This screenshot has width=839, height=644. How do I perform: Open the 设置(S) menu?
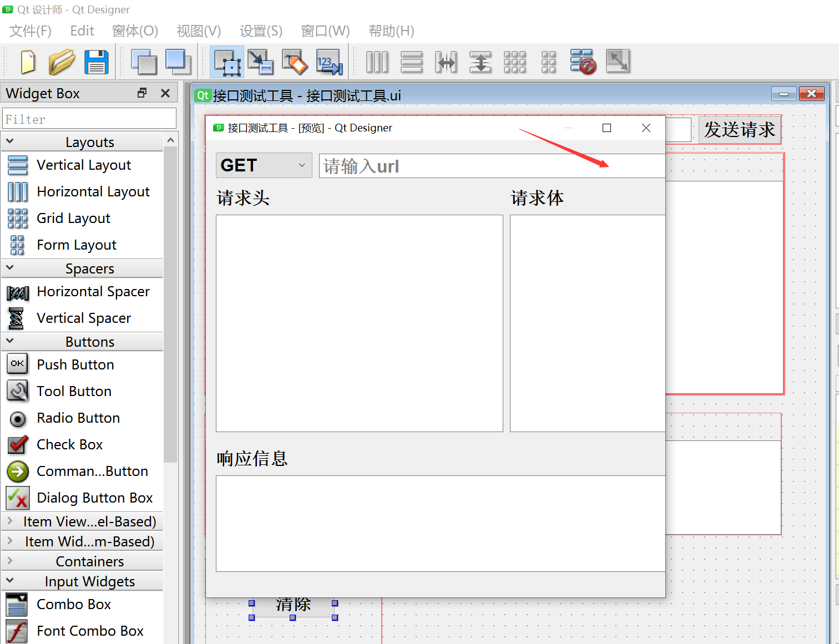pyautogui.click(x=261, y=31)
